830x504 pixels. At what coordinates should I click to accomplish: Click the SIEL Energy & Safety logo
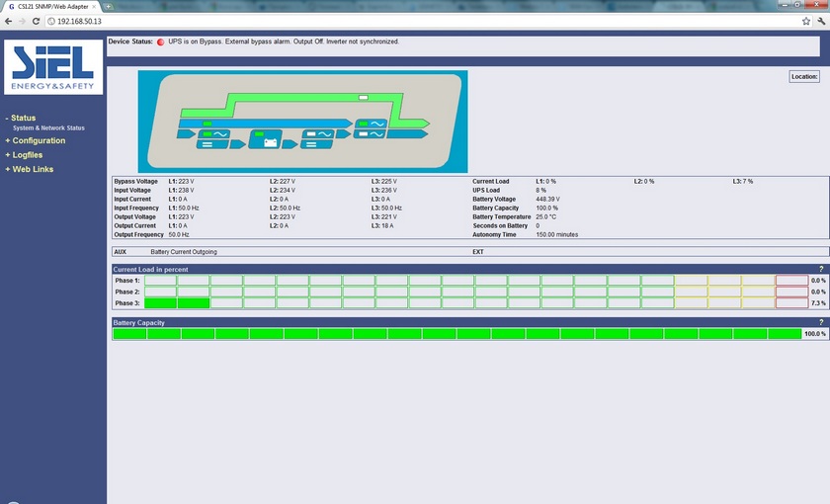click(53, 67)
